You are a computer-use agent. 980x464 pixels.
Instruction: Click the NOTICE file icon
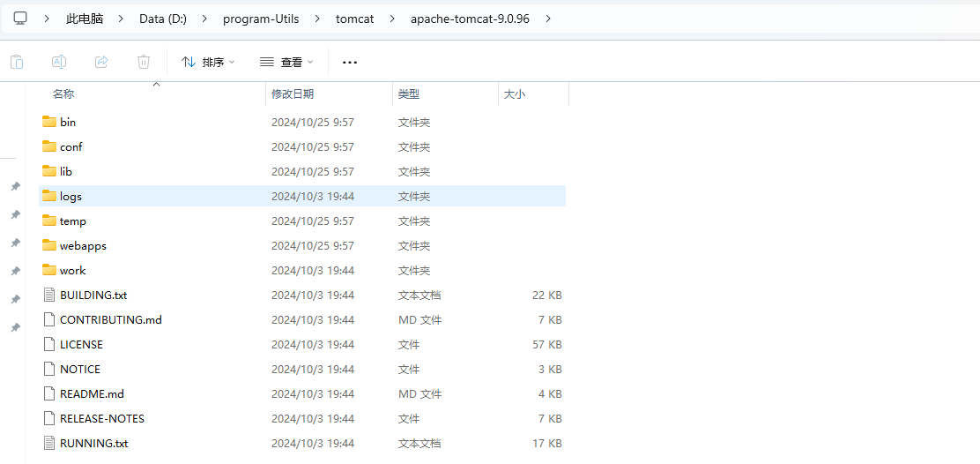click(49, 369)
